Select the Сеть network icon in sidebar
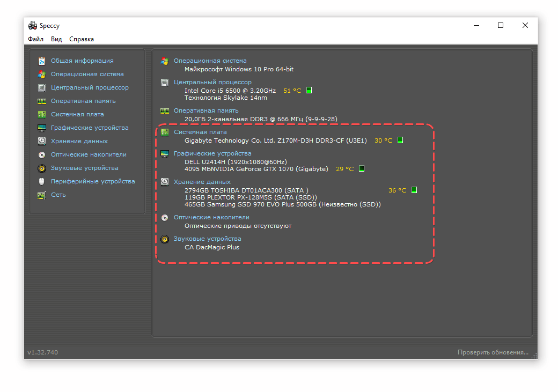 (x=41, y=195)
